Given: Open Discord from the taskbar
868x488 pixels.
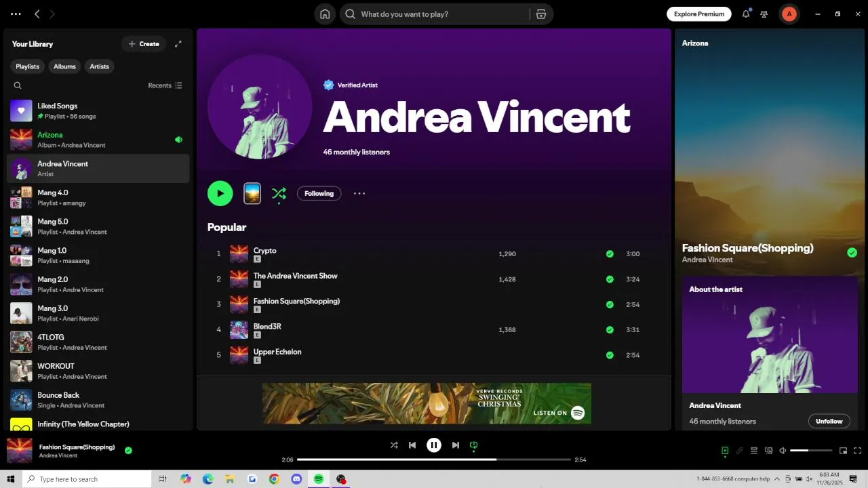Looking at the screenshot, I should point(296,479).
